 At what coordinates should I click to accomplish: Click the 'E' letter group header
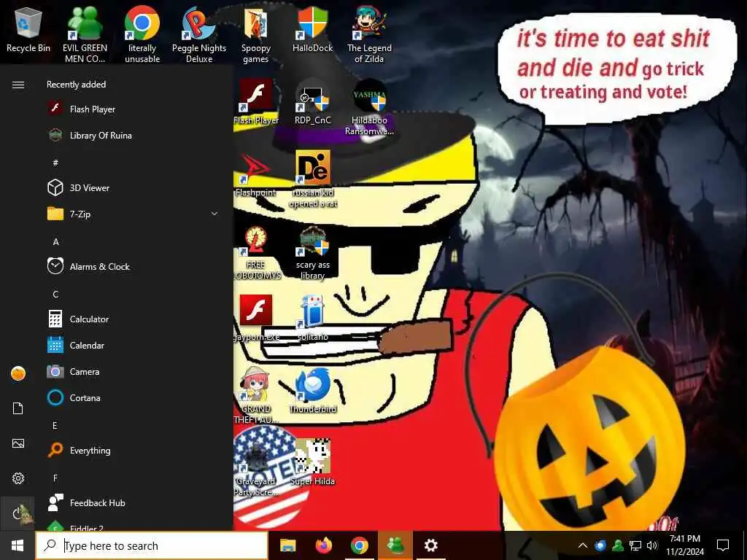point(55,425)
